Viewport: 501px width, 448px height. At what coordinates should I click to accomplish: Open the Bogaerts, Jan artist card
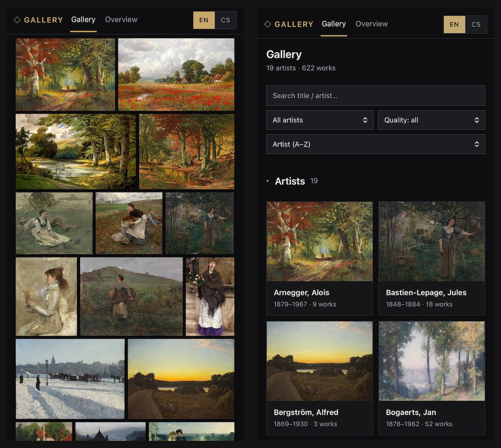432,378
